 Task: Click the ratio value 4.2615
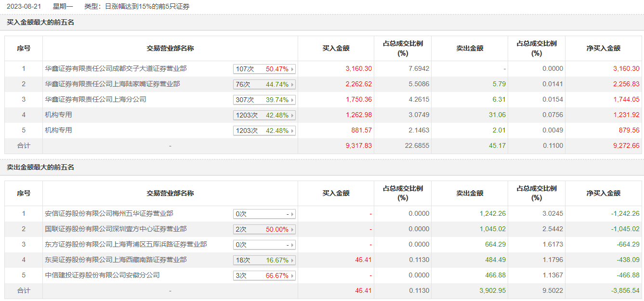(418, 100)
